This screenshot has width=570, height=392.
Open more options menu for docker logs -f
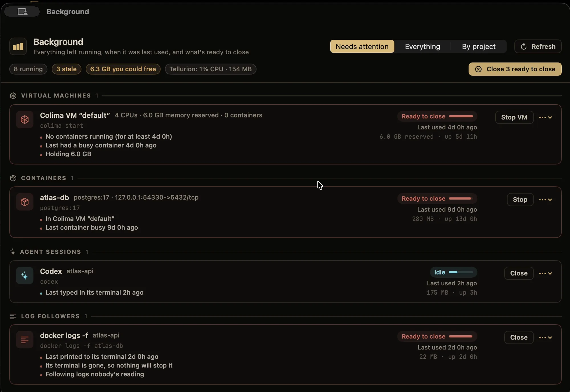[x=545, y=338]
